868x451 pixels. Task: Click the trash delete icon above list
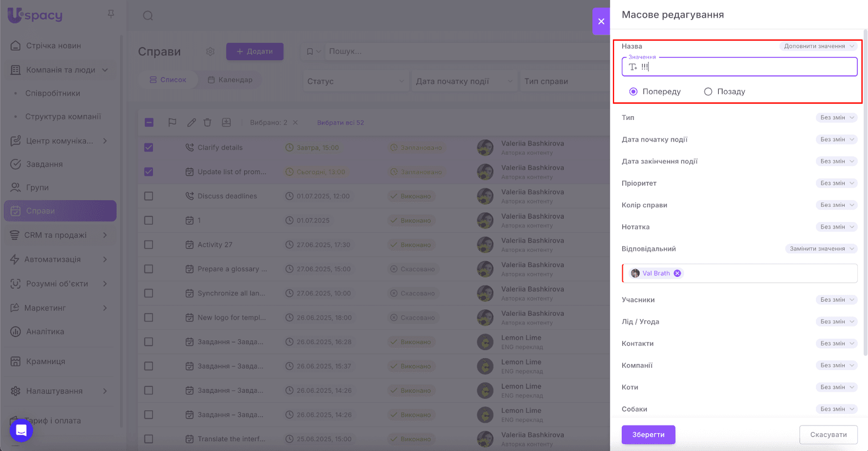207,123
